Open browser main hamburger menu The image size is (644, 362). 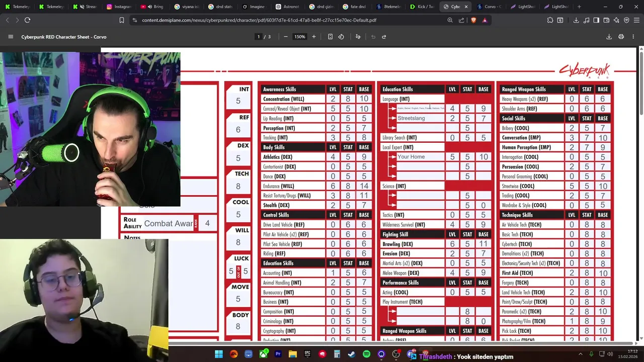[636, 20]
